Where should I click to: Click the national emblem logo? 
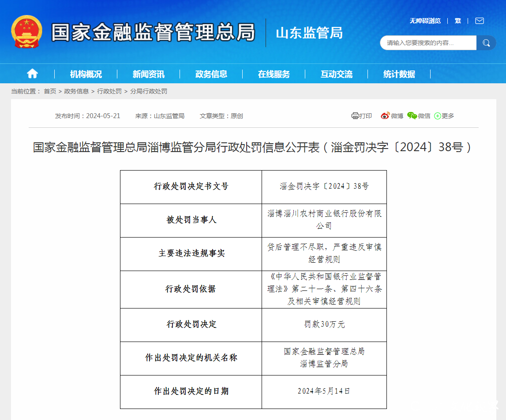[x=26, y=32]
